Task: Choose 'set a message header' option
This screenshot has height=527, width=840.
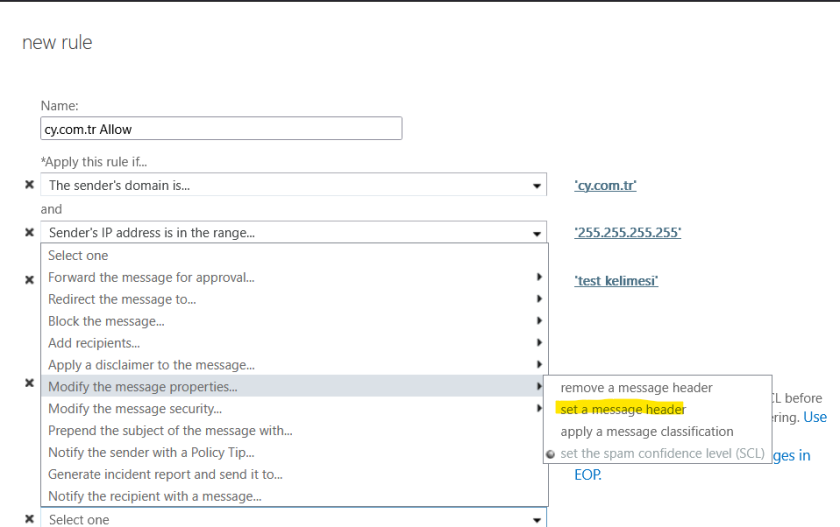Action: (x=622, y=410)
